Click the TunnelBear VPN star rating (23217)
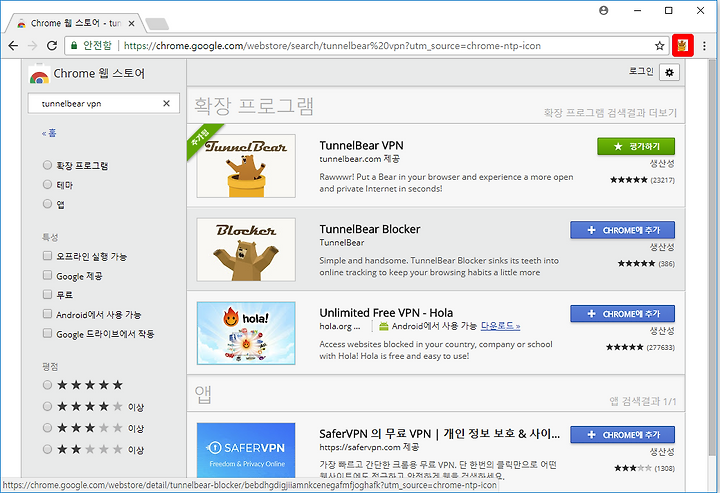Image resolution: width=720 pixels, height=493 pixels. click(642, 180)
